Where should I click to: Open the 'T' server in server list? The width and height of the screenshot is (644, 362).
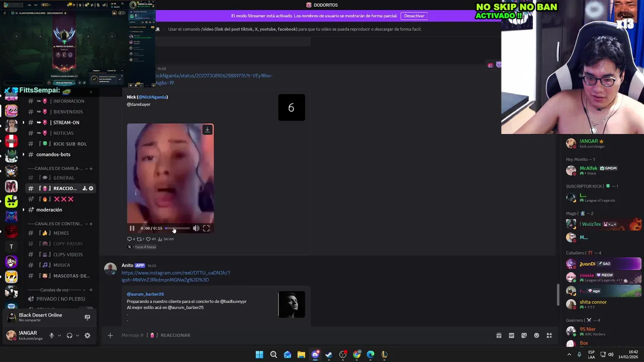click(11, 246)
